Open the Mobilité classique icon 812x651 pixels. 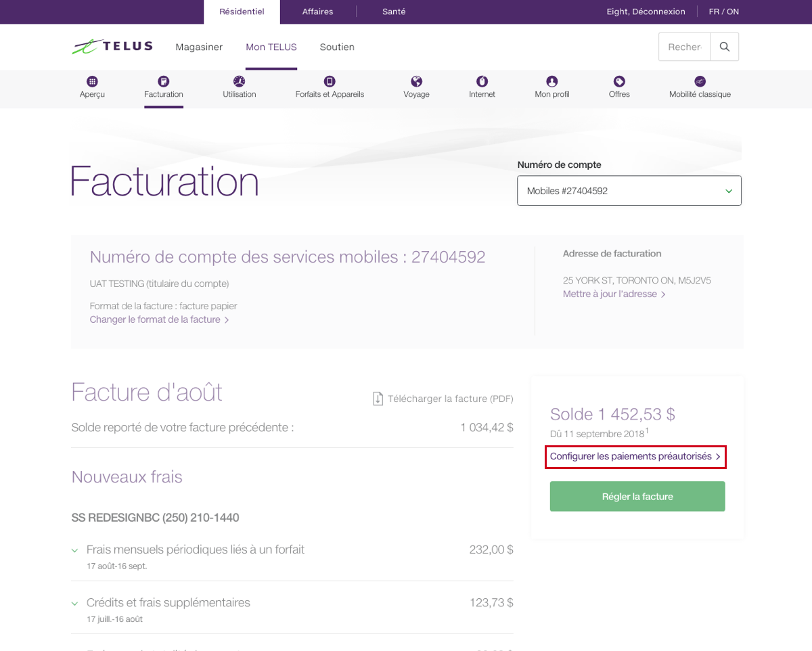click(x=700, y=81)
